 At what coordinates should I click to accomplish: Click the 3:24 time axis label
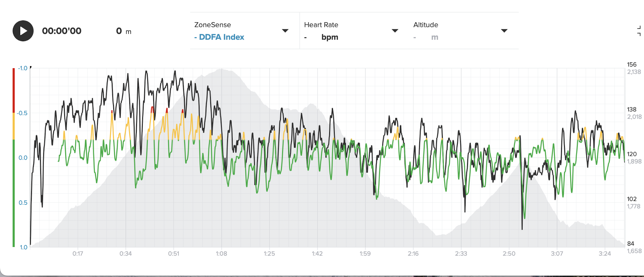(x=605, y=253)
